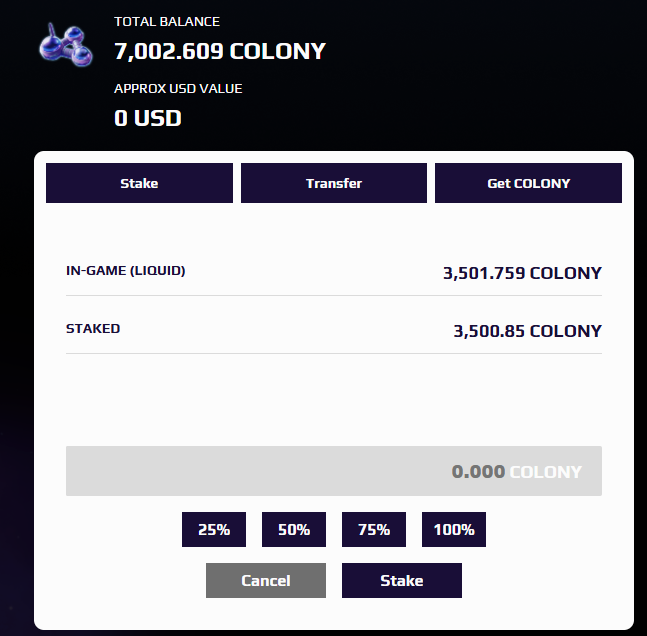The image size is (647, 636).
Task: Switch to the Stake tab
Action: [139, 183]
